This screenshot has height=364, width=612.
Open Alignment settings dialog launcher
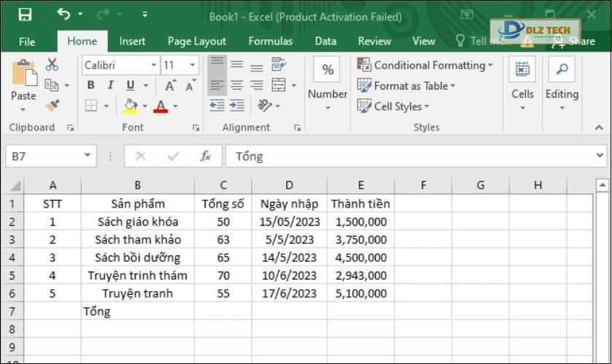[x=297, y=127]
